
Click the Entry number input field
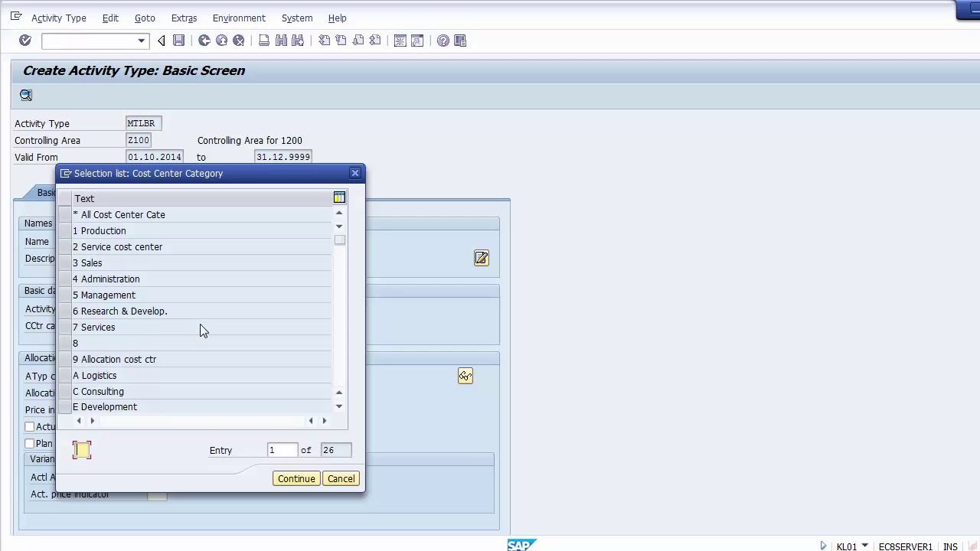[x=283, y=450]
